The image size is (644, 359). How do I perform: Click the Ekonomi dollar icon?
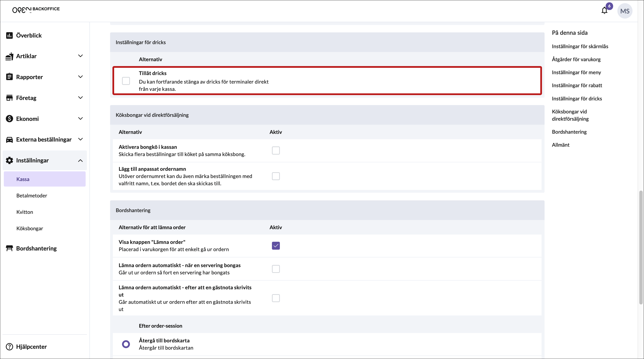(9, 119)
